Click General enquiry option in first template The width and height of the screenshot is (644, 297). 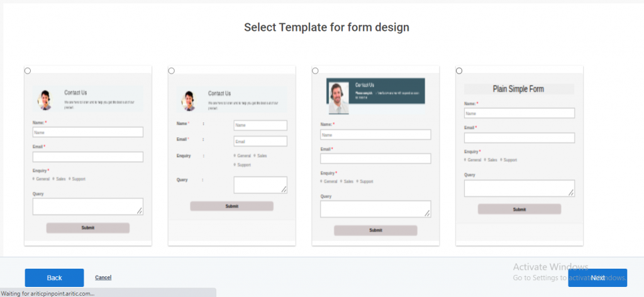[x=41, y=179]
